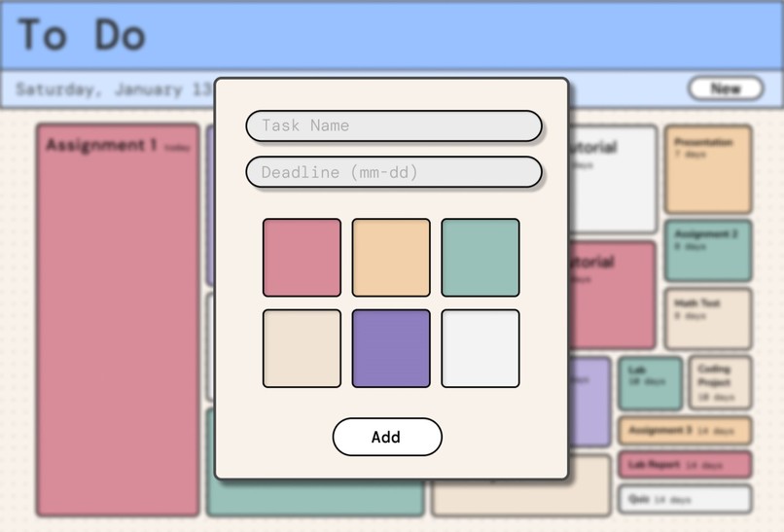This screenshot has height=532, width=784.
Task: Open the Coding Project task card
Action: (720, 383)
